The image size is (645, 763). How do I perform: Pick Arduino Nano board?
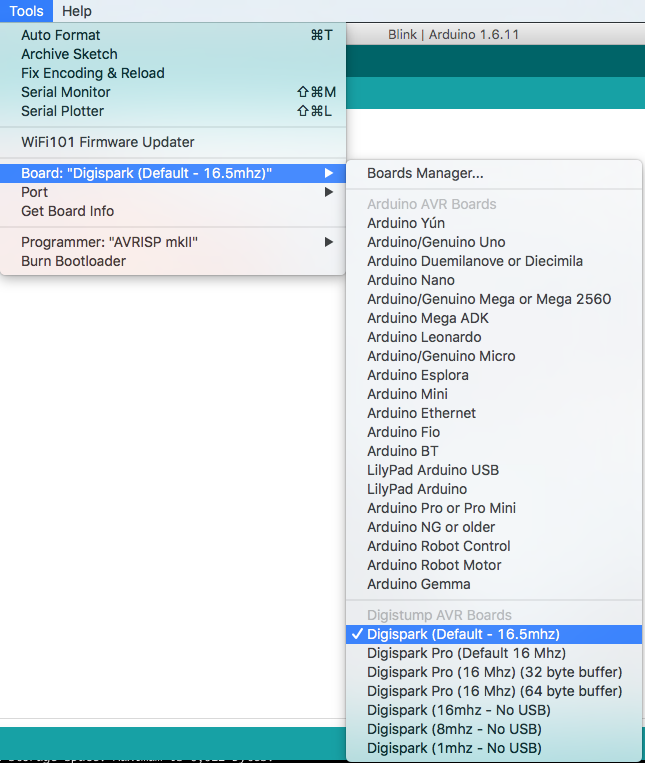[x=494, y=280]
